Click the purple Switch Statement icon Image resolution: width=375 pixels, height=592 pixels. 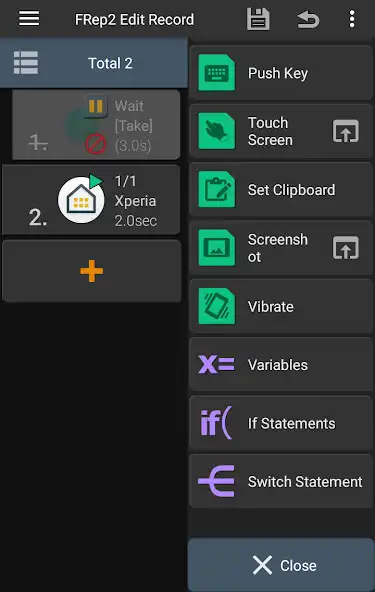216,481
